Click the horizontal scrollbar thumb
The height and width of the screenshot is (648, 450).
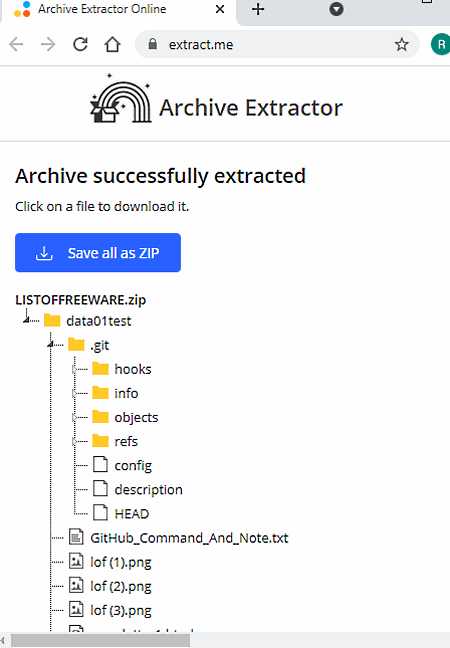101,640
